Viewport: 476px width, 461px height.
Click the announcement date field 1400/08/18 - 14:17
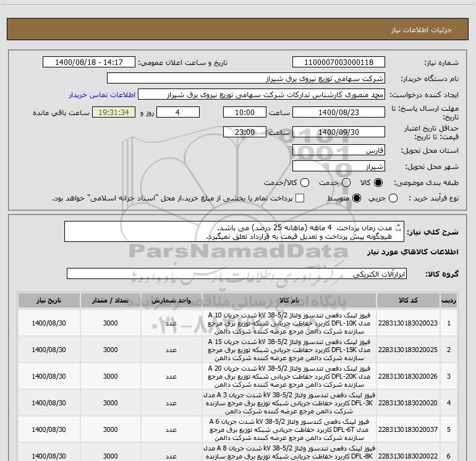click(88, 62)
